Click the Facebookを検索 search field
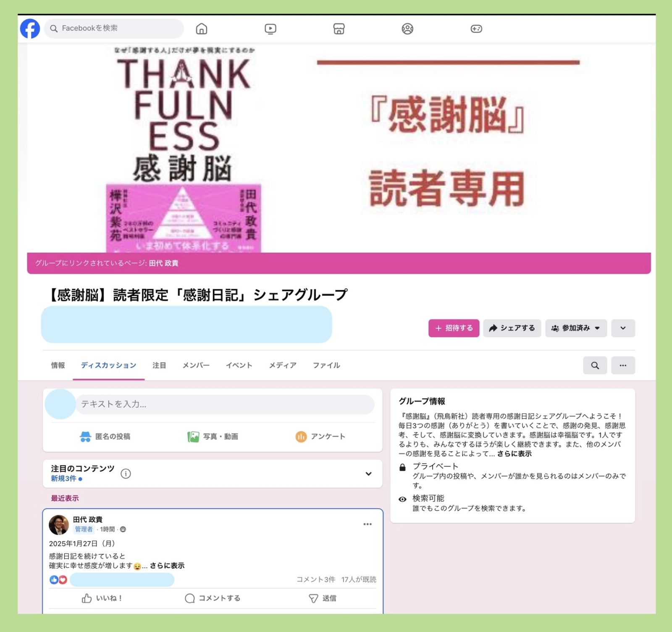The width and height of the screenshot is (672, 632). coord(114,29)
